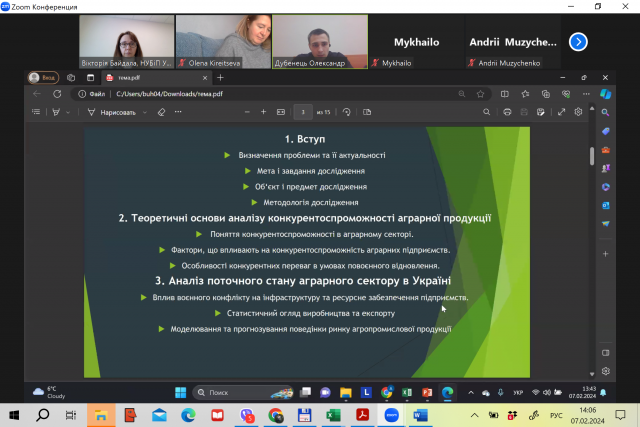Switch host input language РУС

pos(556,416)
